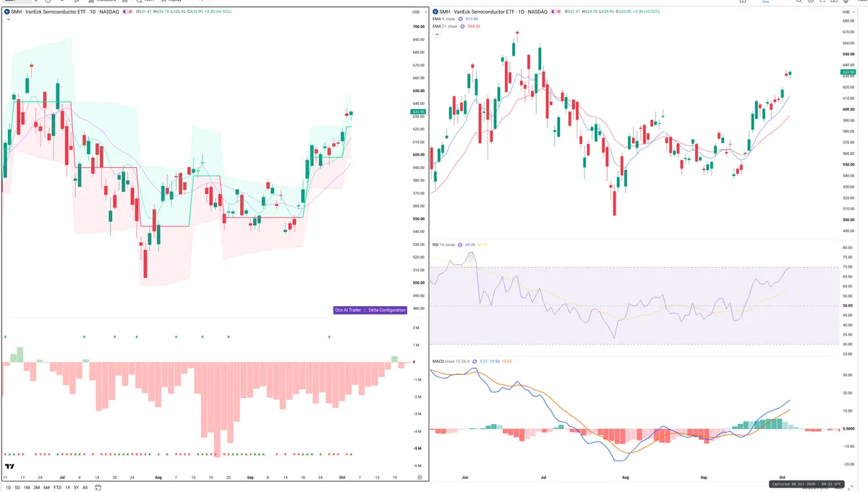Image resolution: width=868 pixels, height=492 pixels.
Task: Open settings icon next to RSI 14 close
Action: 460,245
